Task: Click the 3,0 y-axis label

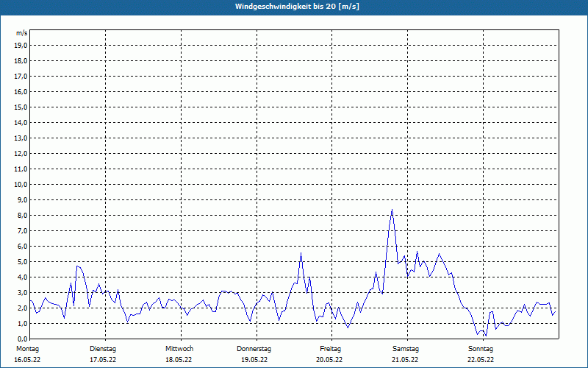Action: (x=22, y=292)
